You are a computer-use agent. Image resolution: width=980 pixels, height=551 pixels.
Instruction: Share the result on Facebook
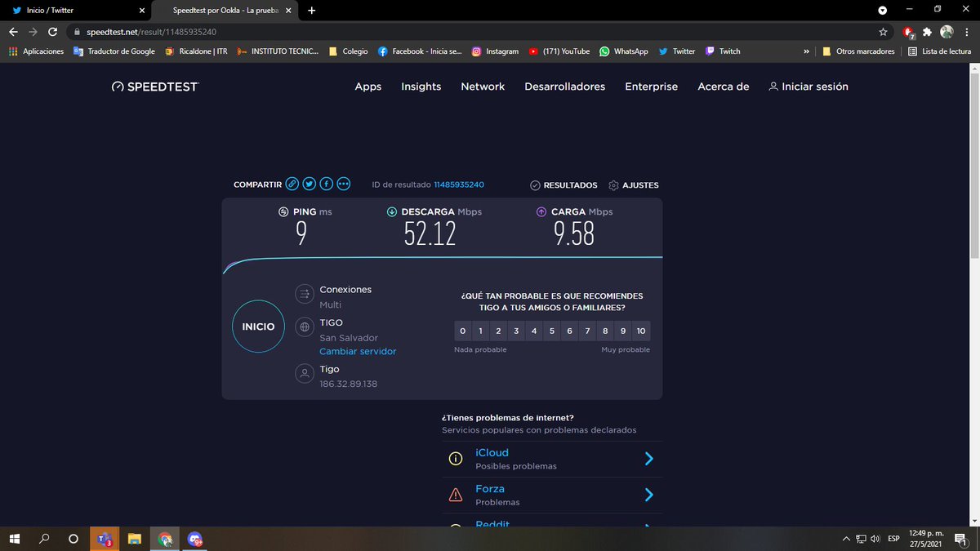[326, 184]
